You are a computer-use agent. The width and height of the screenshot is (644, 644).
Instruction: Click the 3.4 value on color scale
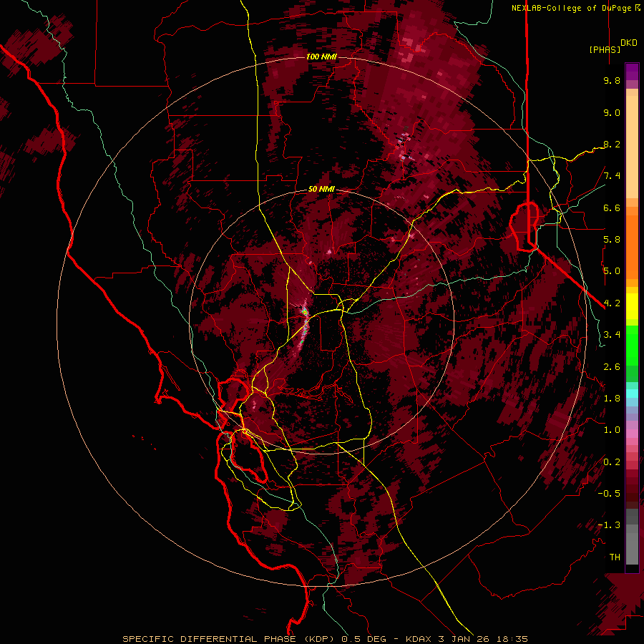coord(612,335)
